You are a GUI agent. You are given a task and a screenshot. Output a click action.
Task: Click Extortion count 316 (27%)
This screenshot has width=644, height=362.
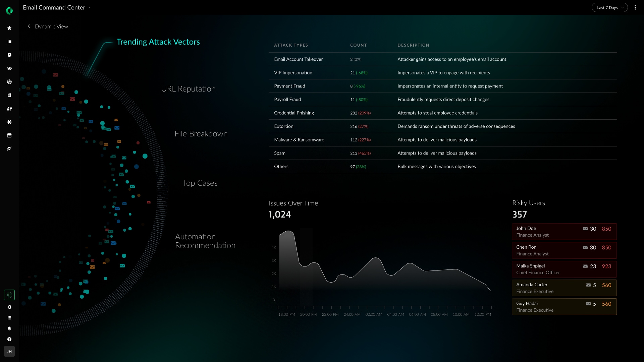[x=359, y=126]
